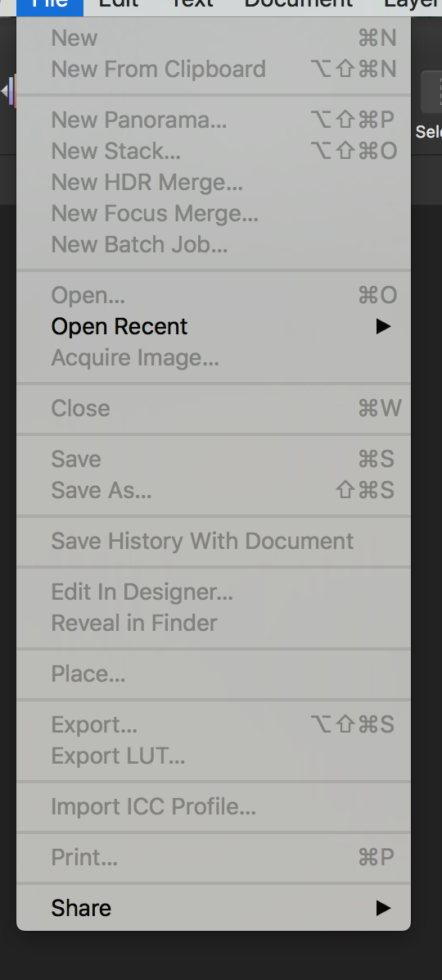Screen dimensions: 442x980
Task: Open the Layer menu in menu bar
Action: point(412,5)
